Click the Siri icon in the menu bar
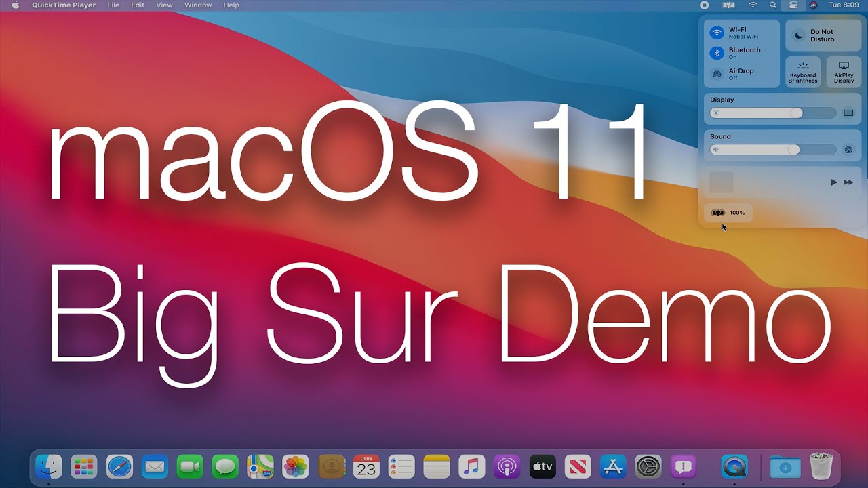This screenshot has height=488, width=868. (813, 5)
